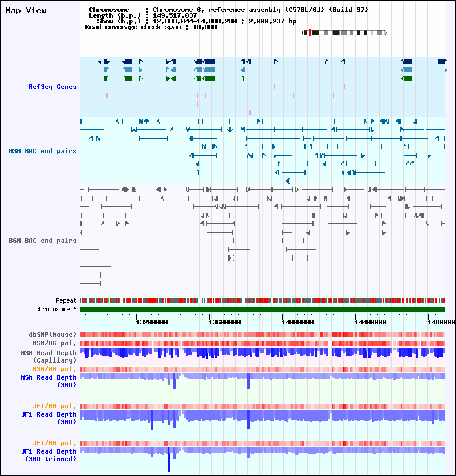Click the orange MSM/B6 pol. label
This screenshot has height=476, width=456.
55,369
